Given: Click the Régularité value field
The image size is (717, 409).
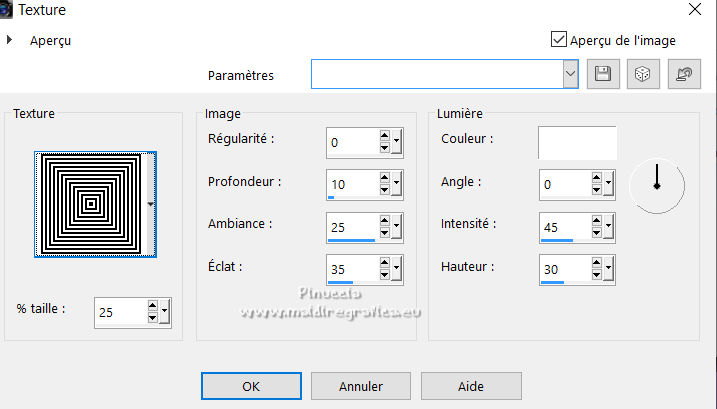Looking at the screenshot, I should 351,142.
